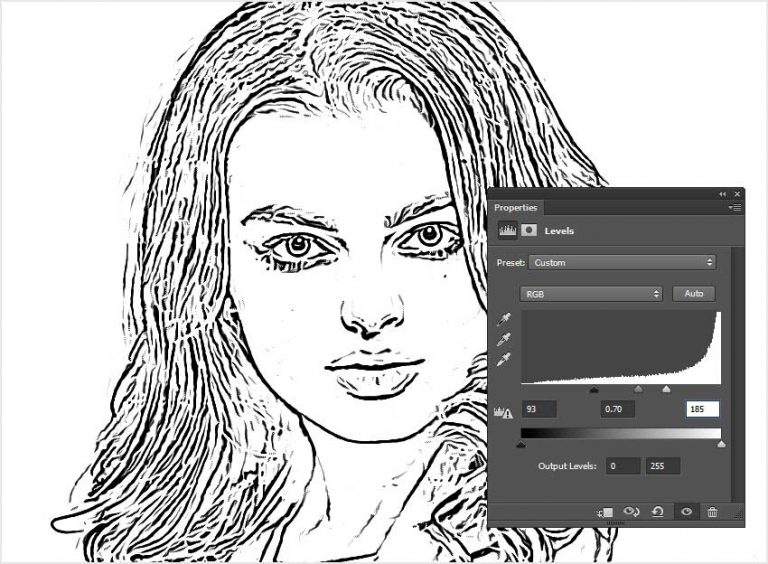Delete the adjustment layer with trash icon
Screen dimensions: 768x564
tap(713, 512)
